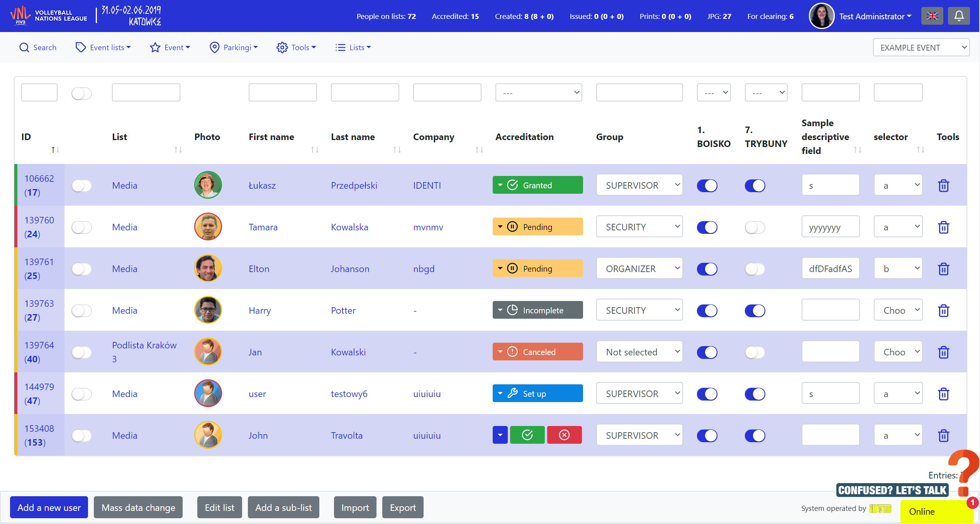This screenshot has height=524, width=980.
Task: Toggle row selection switch for Jan Kowalski
Action: point(81,352)
